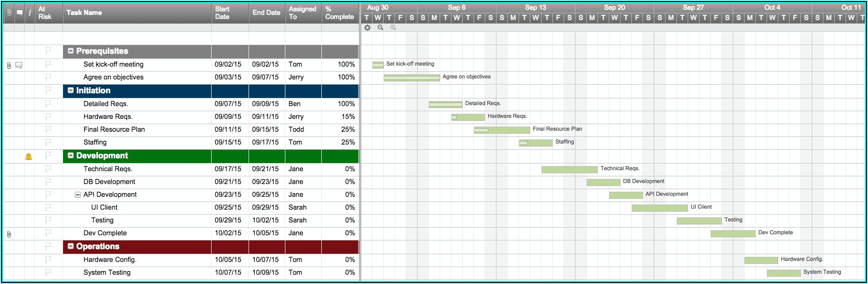Flag Staffing task as at risk

pos(48,143)
